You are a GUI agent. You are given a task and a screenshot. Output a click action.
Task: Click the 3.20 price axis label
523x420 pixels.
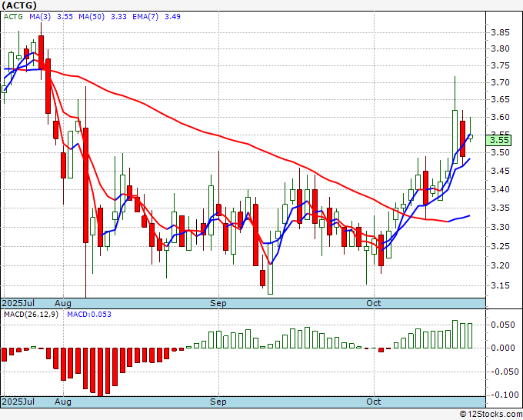tap(500, 266)
